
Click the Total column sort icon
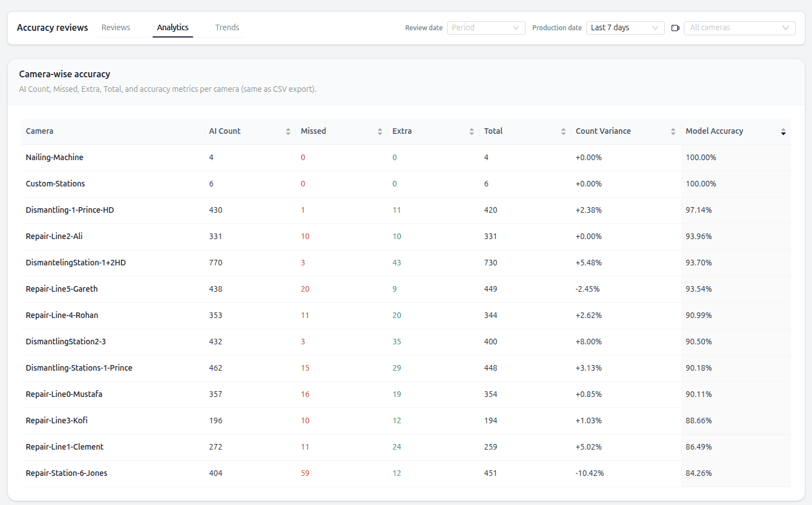pyautogui.click(x=564, y=131)
